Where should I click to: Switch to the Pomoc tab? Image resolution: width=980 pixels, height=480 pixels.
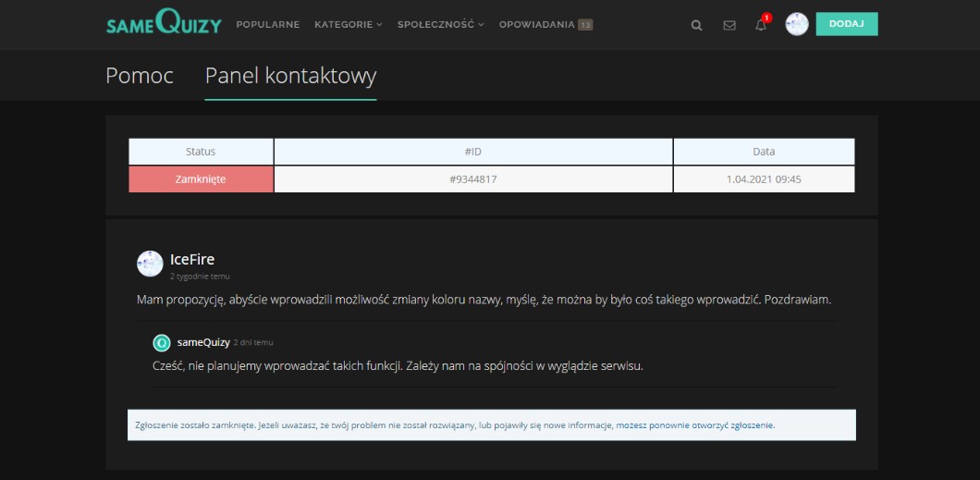[140, 76]
